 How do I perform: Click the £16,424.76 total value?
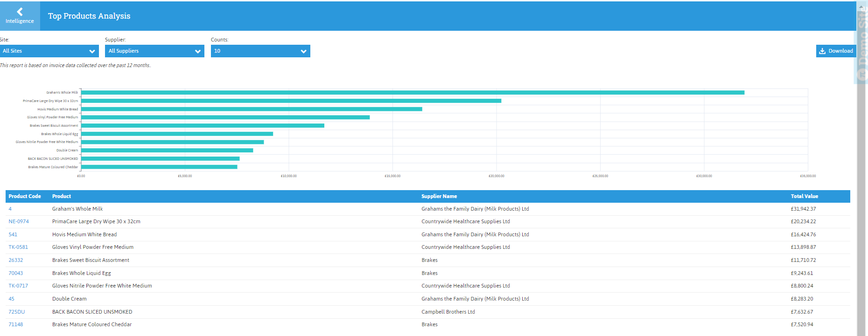(803, 234)
